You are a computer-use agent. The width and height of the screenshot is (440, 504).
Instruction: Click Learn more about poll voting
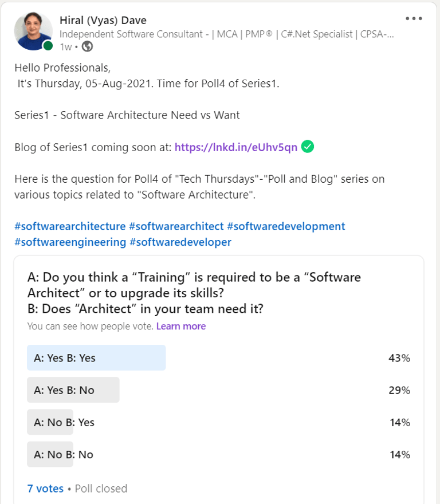(181, 326)
